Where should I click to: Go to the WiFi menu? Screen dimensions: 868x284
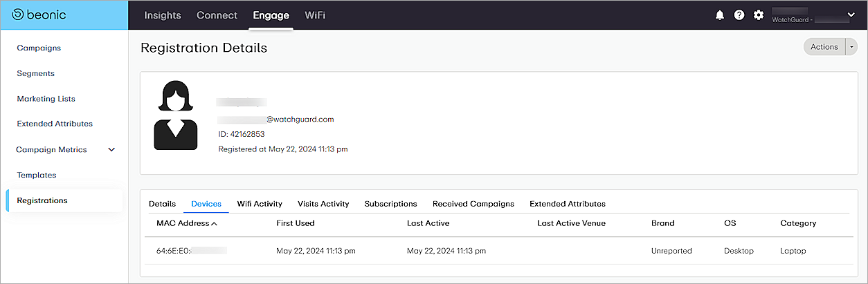tap(315, 15)
